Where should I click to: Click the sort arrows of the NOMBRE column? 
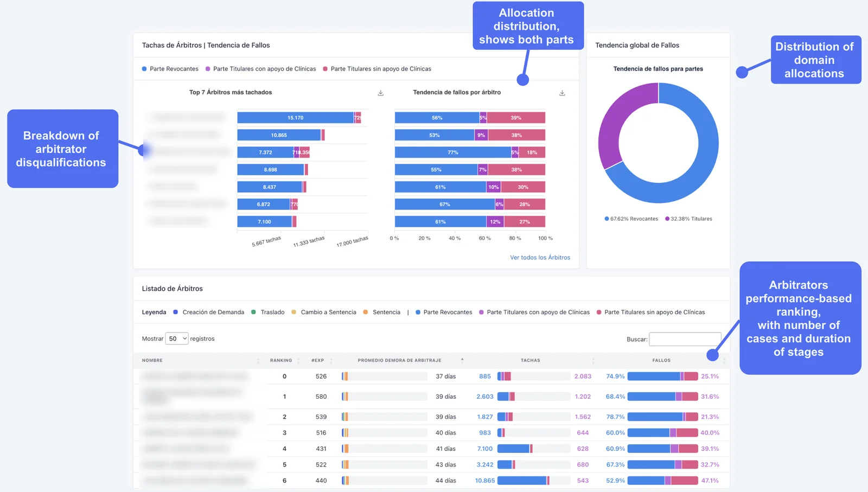pos(258,361)
